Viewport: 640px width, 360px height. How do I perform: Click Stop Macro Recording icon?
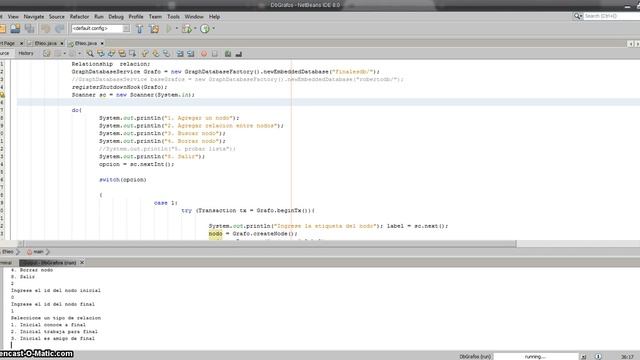click(x=215, y=53)
